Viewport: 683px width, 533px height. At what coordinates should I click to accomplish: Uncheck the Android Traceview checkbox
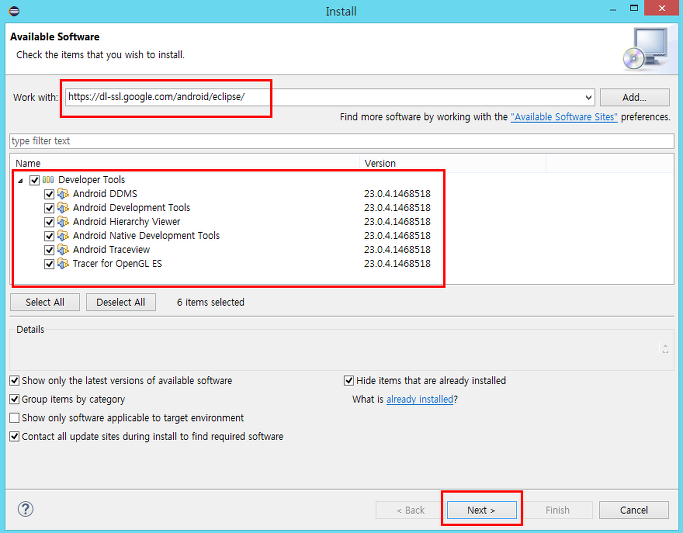(x=49, y=250)
